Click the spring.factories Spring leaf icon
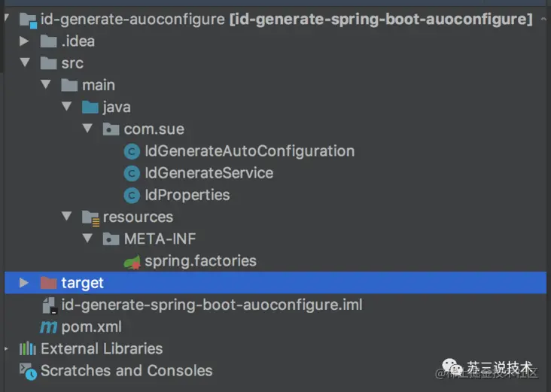Viewport: 551px width, 392px height. [x=132, y=261]
